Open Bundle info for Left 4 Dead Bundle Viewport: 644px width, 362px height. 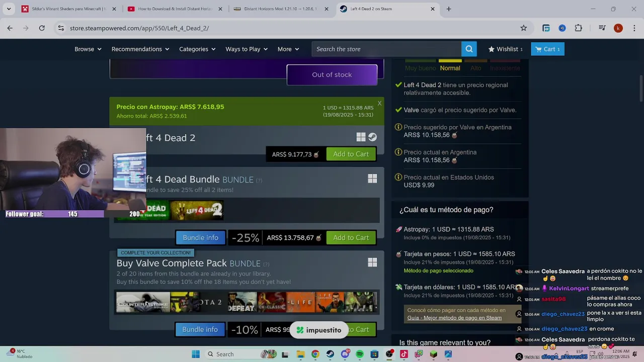coord(200,238)
